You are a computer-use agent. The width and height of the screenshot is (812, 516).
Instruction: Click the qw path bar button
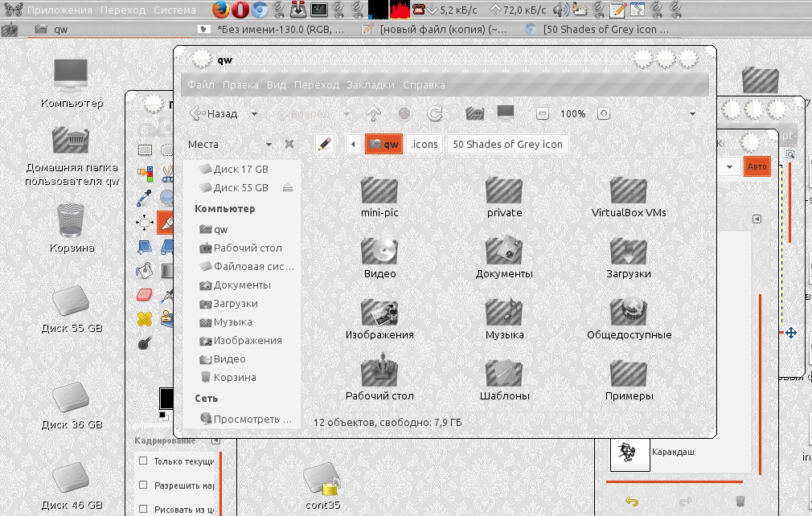point(383,144)
